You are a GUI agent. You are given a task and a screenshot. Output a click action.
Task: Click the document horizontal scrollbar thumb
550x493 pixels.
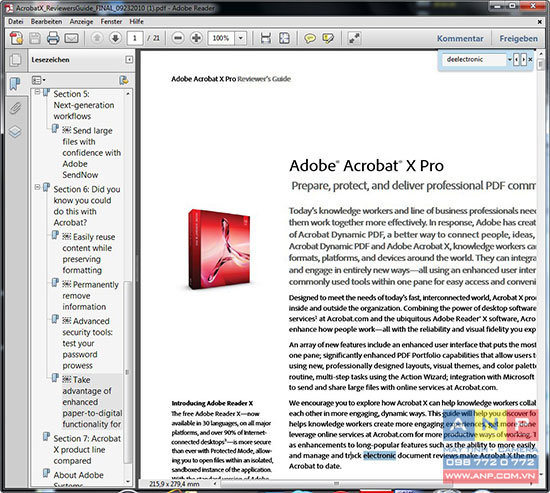(336, 484)
